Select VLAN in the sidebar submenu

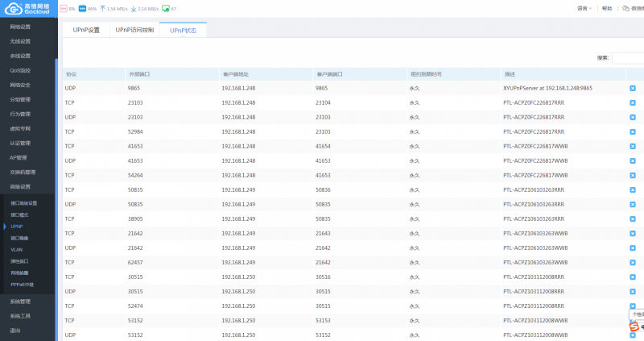coord(16,250)
